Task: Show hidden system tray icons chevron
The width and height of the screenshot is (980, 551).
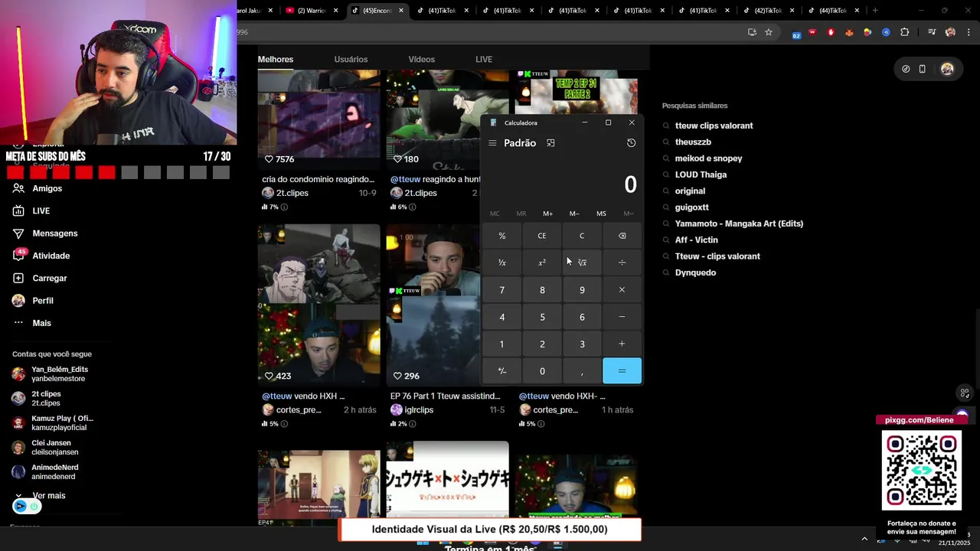Action: (x=864, y=539)
